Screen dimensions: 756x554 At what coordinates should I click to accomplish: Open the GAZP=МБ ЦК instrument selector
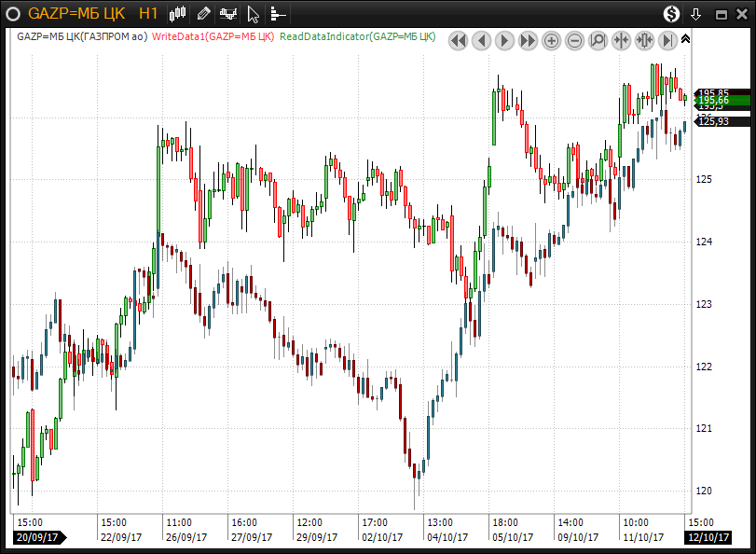(x=77, y=13)
